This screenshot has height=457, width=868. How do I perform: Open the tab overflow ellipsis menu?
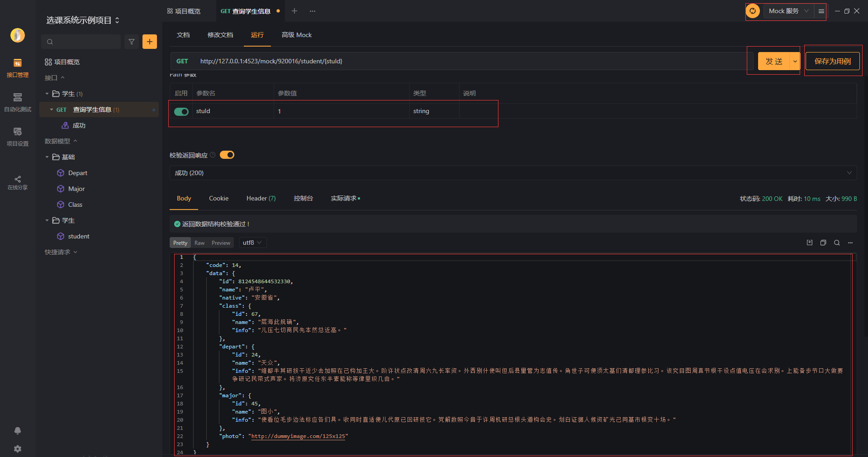click(313, 11)
